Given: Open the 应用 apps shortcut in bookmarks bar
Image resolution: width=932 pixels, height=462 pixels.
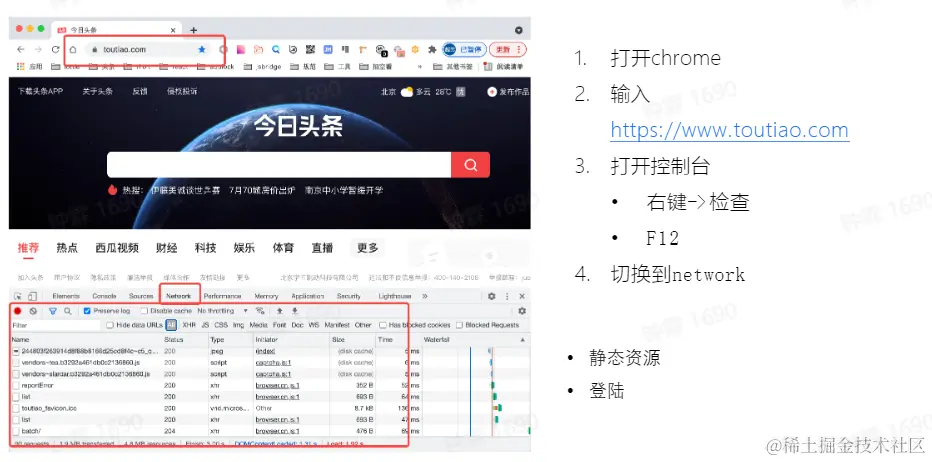Looking at the screenshot, I should click(30, 67).
